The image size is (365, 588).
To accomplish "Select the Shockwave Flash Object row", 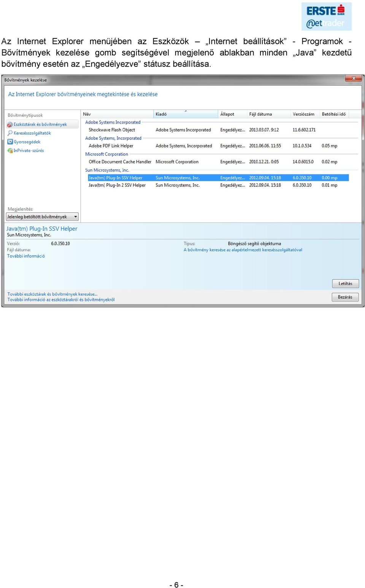I will tap(218, 130).
